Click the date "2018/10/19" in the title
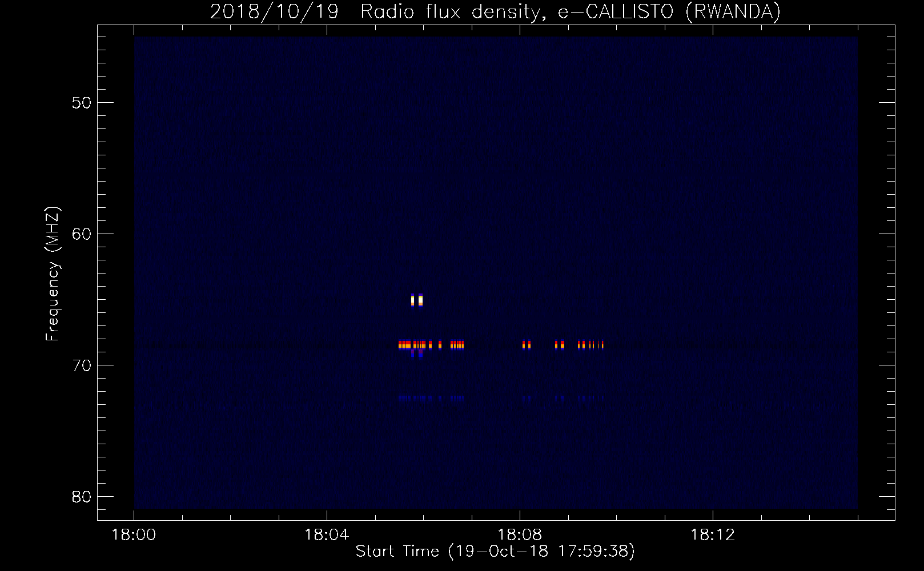This screenshot has height=571, width=924. click(274, 12)
